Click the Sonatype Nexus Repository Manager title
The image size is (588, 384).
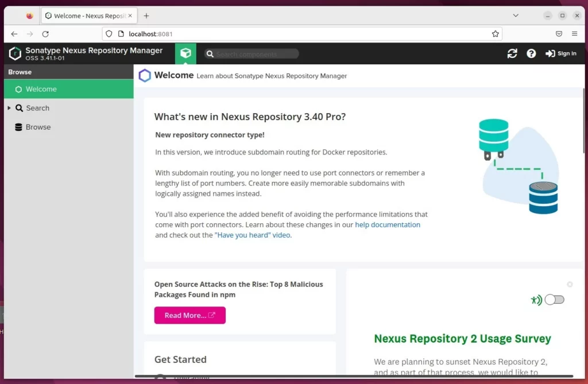tap(94, 51)
